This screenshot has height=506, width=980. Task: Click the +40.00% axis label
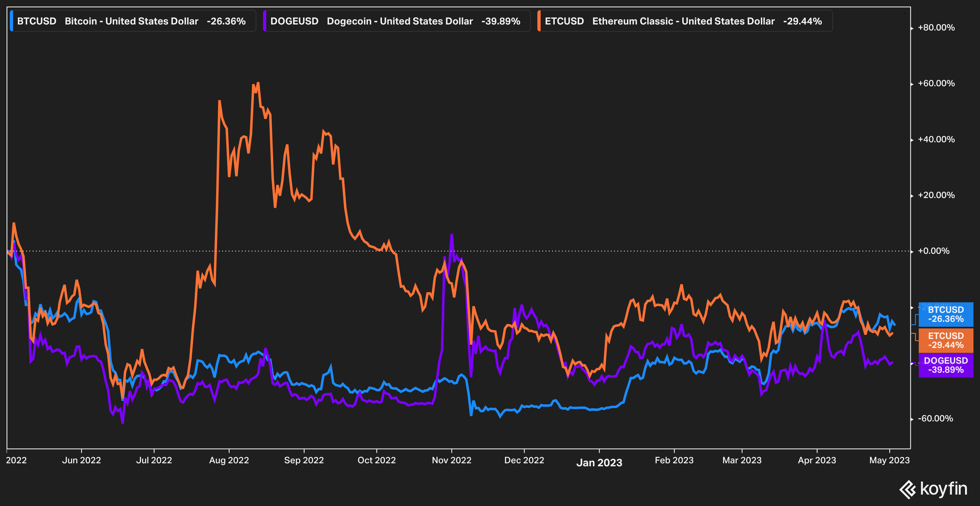click(936, 140)
